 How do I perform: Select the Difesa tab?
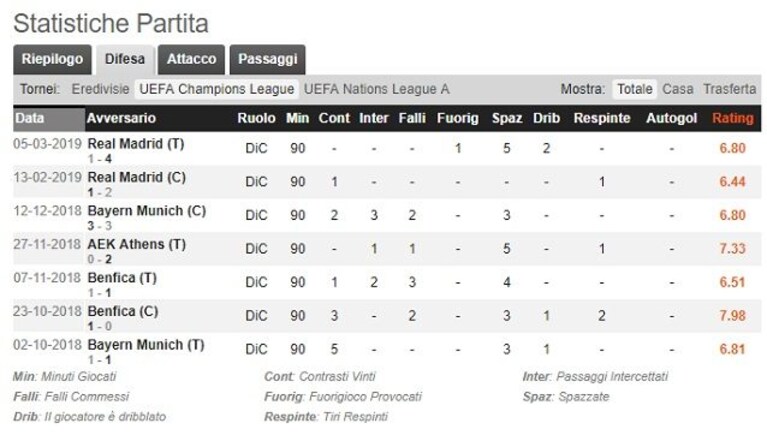coord(125,60)
